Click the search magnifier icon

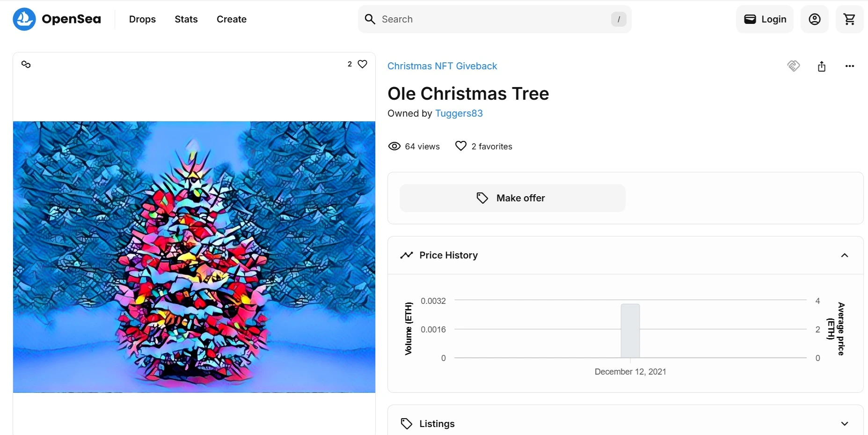coord(370,19)
